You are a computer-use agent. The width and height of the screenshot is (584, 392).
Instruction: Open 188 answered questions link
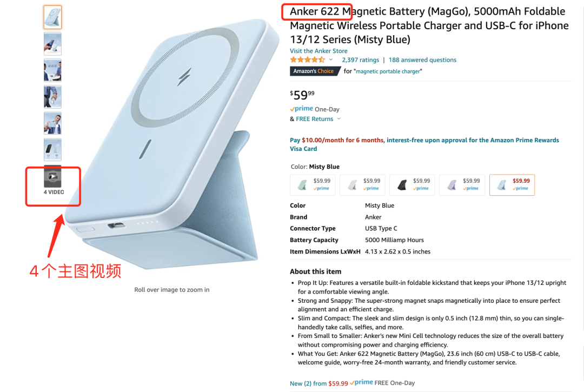422,60
